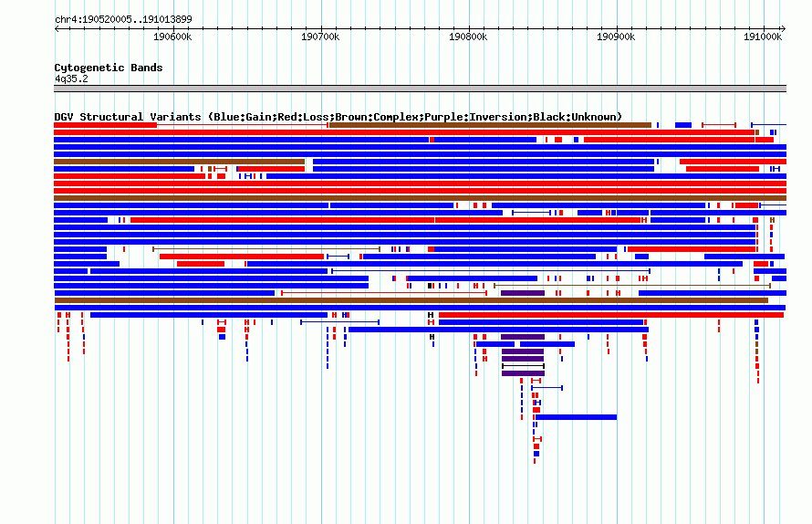Click the 191000k ruler position label
Screen dimensions: 812x524
pyautogui.click(x=763, y=37)
